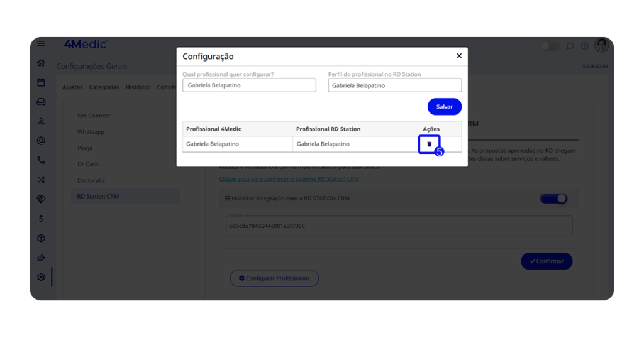Click the Salvar button
This screenshot has width=644, height=338.
click(x=444, y=107)
